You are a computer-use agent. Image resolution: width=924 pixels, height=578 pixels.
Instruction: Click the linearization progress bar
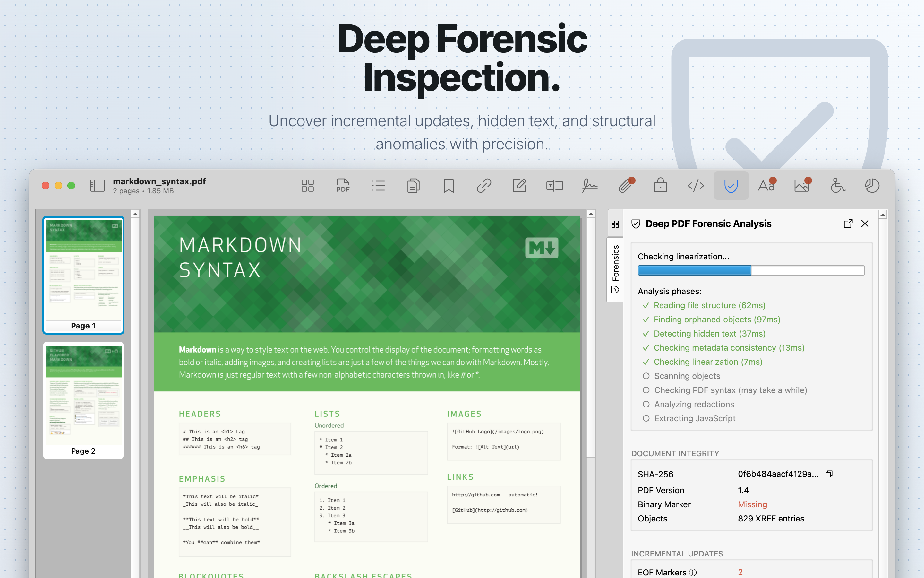click(x=751, y=271)
